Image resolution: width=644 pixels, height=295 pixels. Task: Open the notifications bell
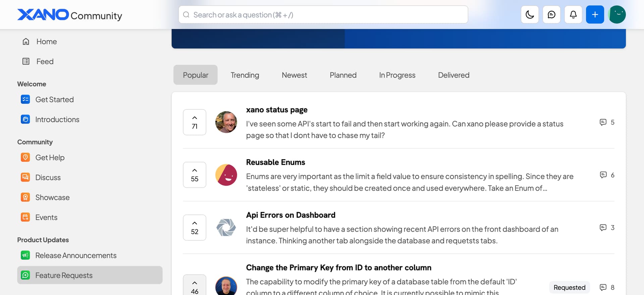(573, 15)
